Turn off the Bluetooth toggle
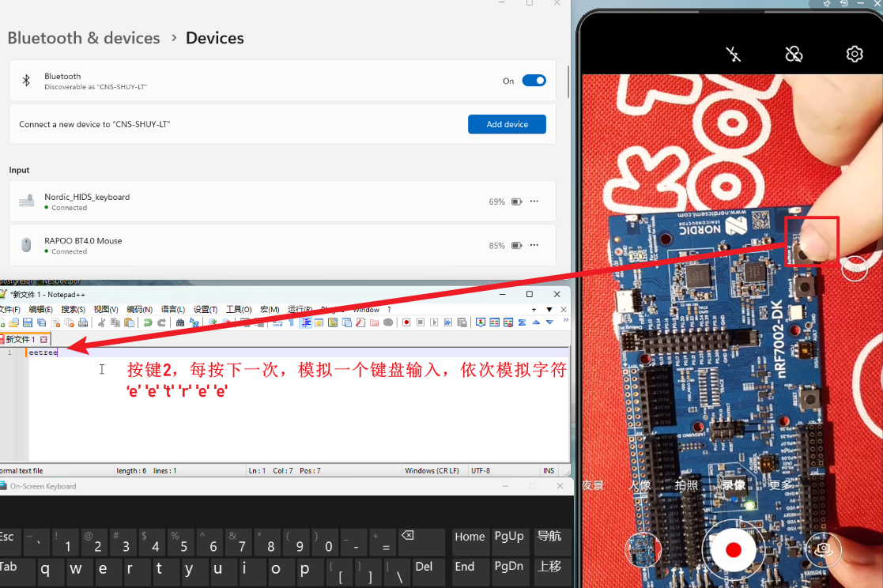Screen dimensions: 883x588 [x=534, y=81]
